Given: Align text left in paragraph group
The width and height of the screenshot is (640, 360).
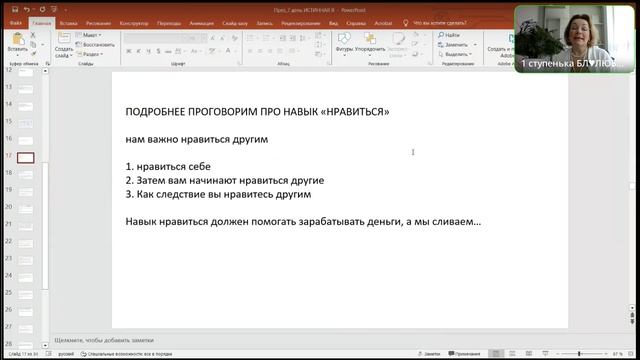Looking at the screenshot, I should point(250,51).
